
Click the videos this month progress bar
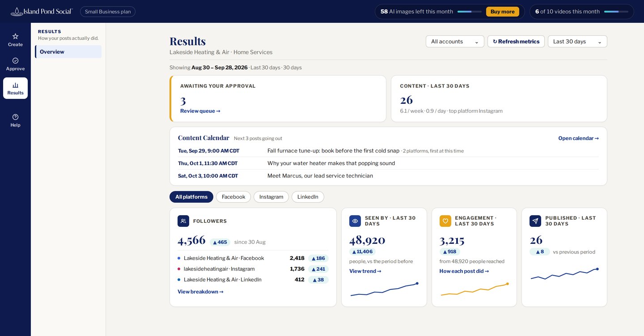pyautogui.click(x=616, y=12)
